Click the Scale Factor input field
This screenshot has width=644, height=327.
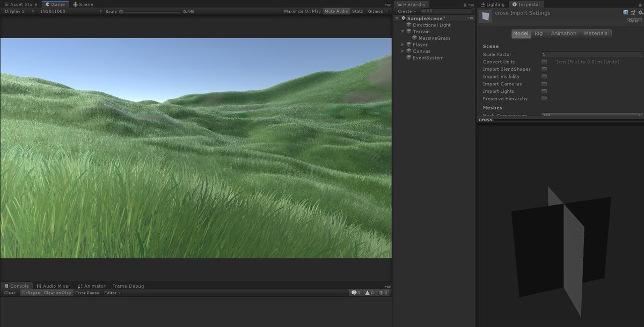pyautogui.click(x=591, y=54)
